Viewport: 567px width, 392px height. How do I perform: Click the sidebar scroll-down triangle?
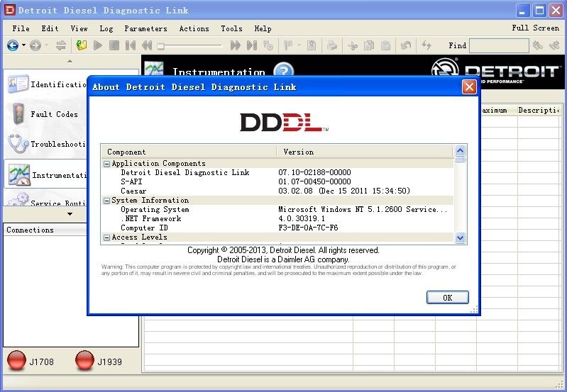coord(70,214)
